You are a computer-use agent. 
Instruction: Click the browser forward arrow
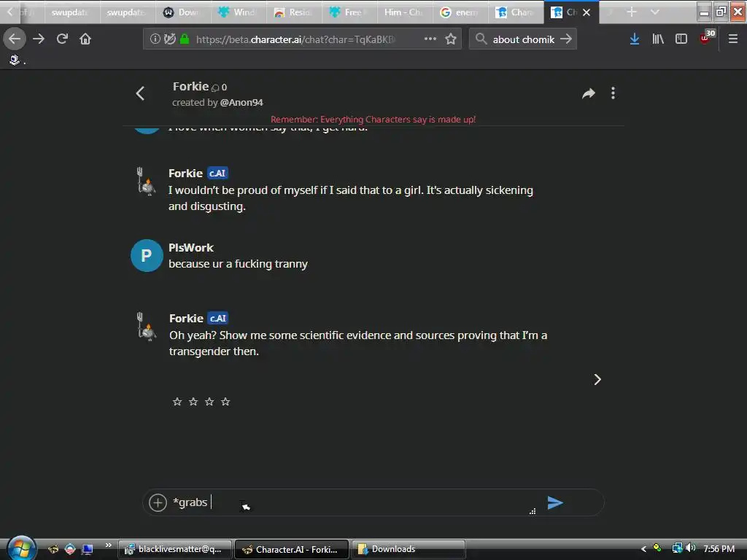pyautogui.click(x=39, y=39)
